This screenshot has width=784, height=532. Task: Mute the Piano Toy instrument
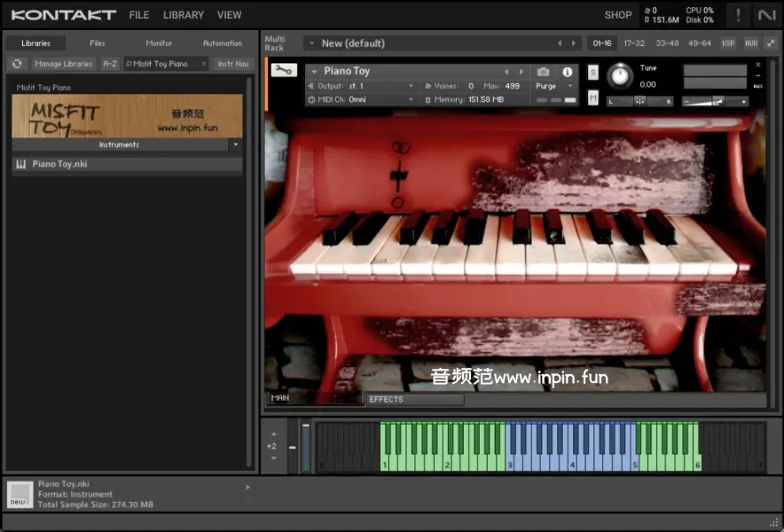[x=593, y=98]
